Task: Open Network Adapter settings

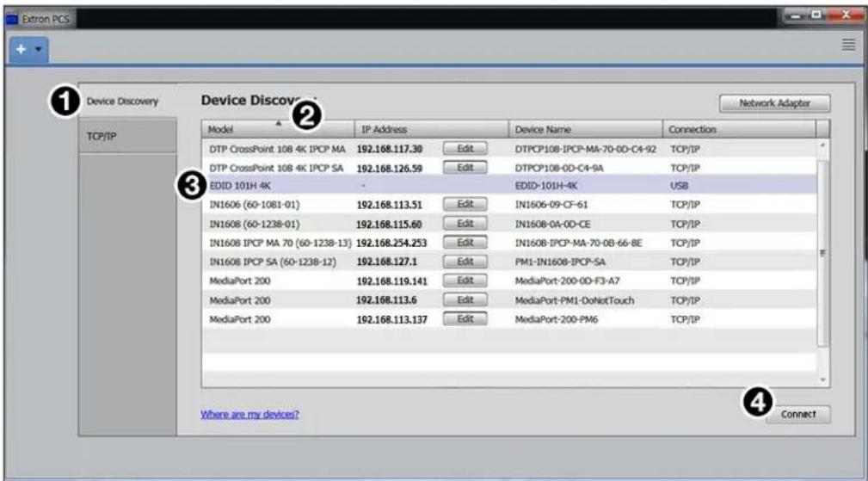Action: [x=774, y=103]
